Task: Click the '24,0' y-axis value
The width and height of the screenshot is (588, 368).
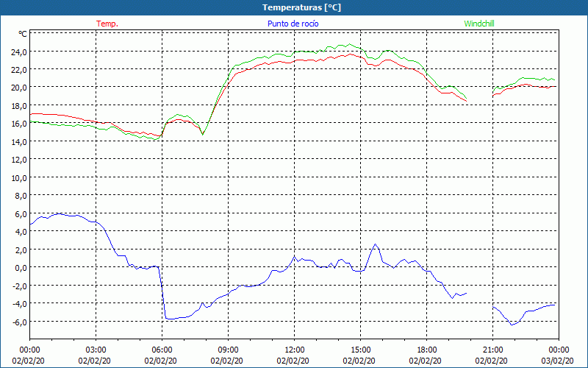Action: 19,52
